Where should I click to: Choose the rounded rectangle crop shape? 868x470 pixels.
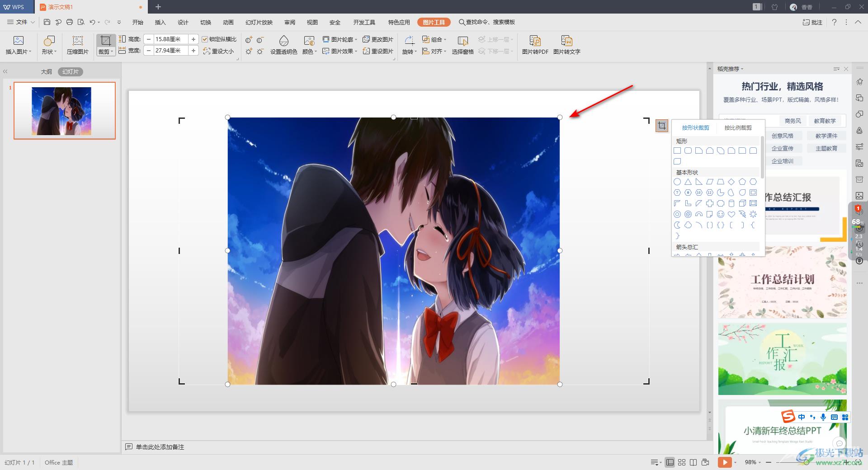click(x=688, y=150)
